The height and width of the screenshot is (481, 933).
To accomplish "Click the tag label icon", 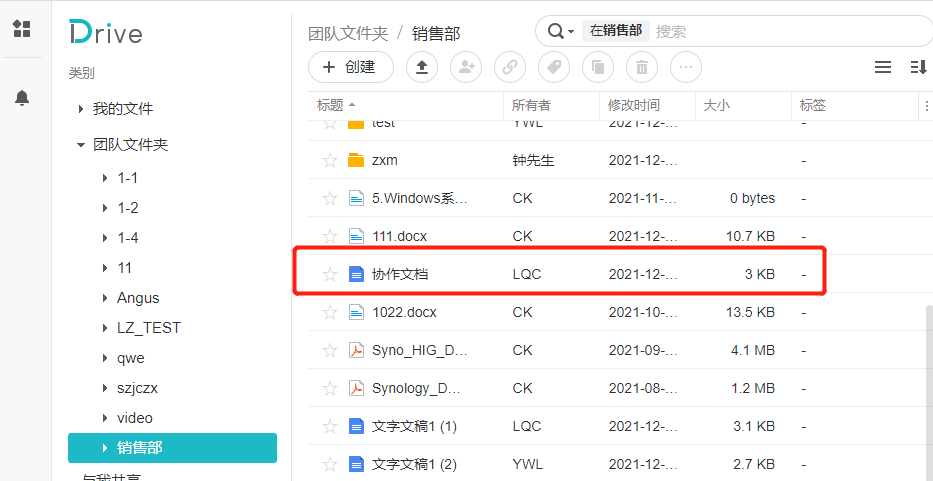I will 554,67.
